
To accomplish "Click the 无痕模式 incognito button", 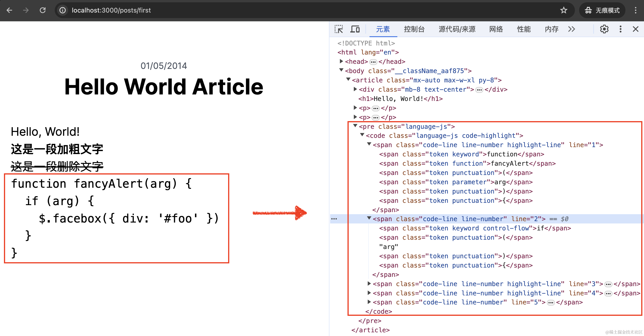I will [x=602, y=10].
